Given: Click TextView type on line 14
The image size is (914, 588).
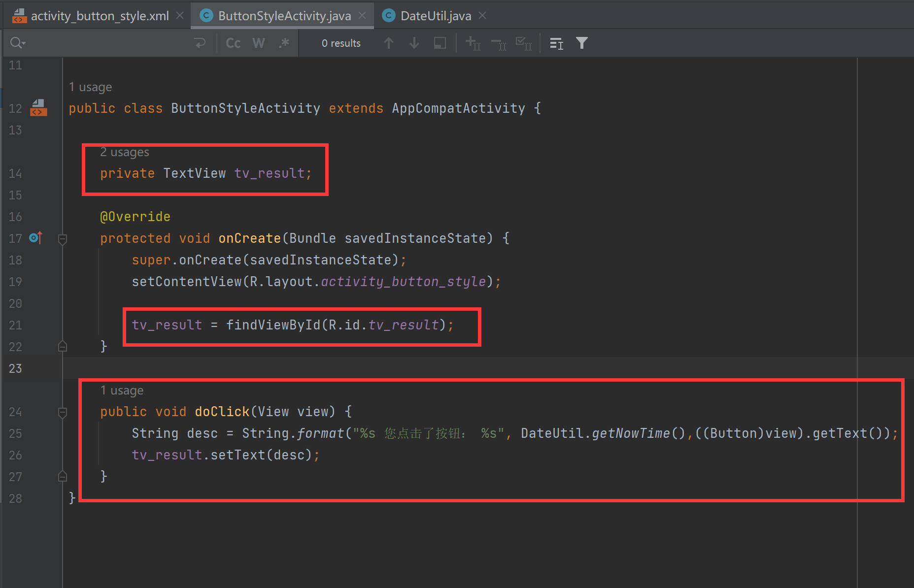Looking at the screenshot, I should (195, 173).
